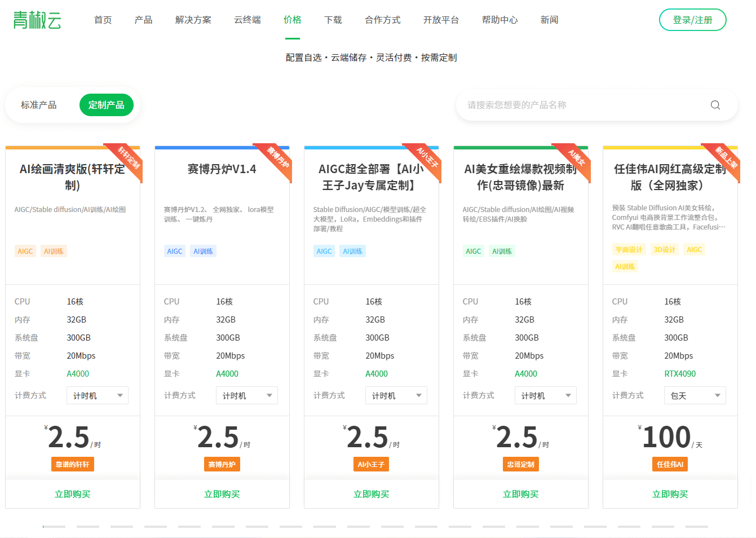Select the first carousel page indicator

[x=54, y=527]
